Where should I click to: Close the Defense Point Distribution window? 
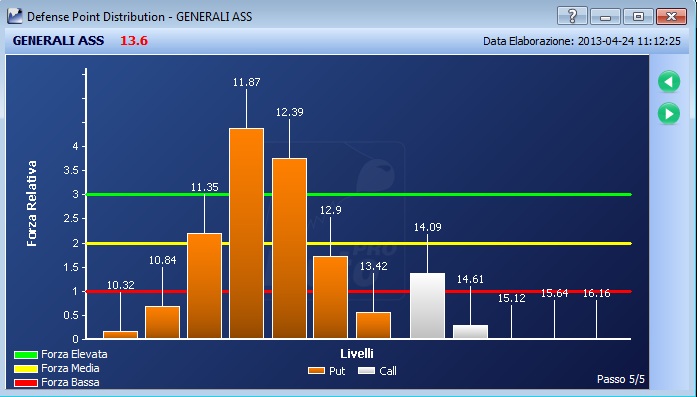pyautogui.click(x=672, y=16)
